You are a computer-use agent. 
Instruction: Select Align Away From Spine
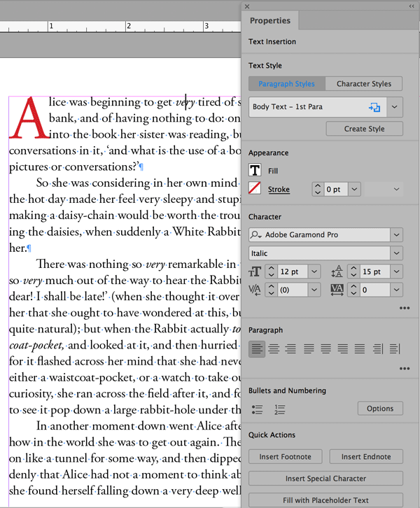click(x=395, y=349)
